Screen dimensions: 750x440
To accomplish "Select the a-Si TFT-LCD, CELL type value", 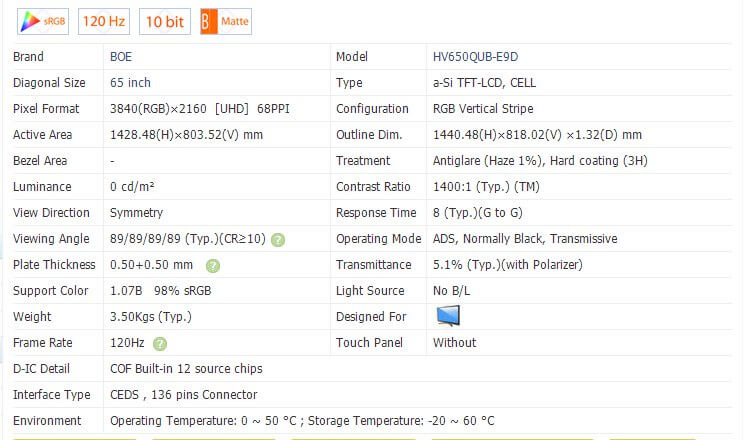I will click(486, 83).
